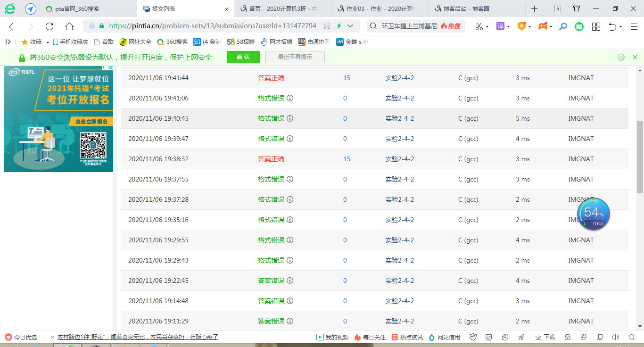
Task: Show answer error details for 19:22:45 row
Action: [x=290, y=281]
